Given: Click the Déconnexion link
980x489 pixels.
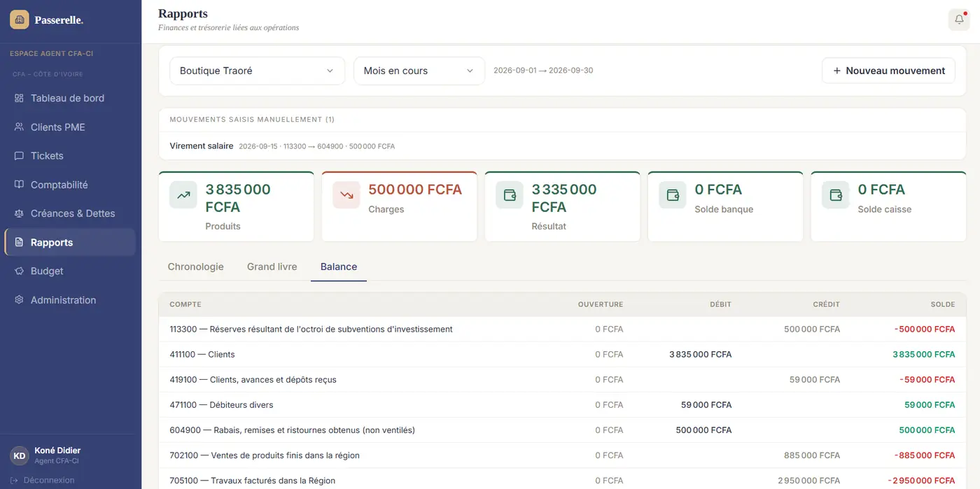Looking at the screenshot, I should pyautogui.click(x=42, y=481).
